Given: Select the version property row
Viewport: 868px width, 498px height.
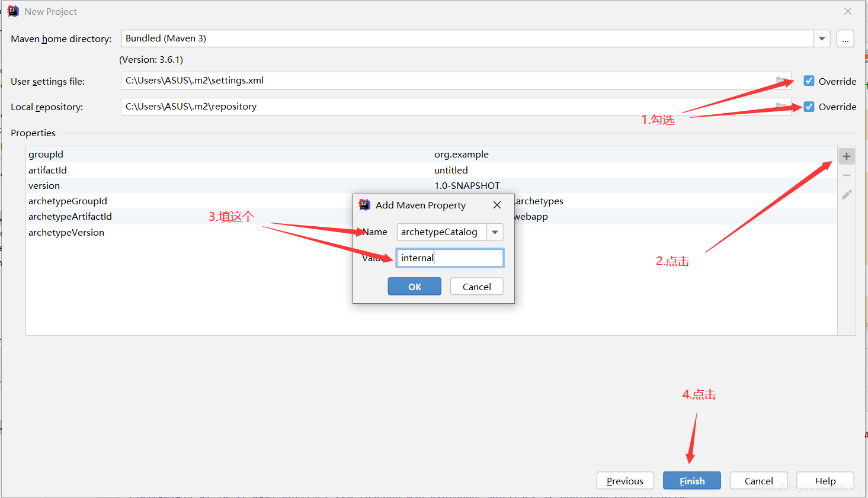Looking at the screenshot, I should (x=431, y=185).
